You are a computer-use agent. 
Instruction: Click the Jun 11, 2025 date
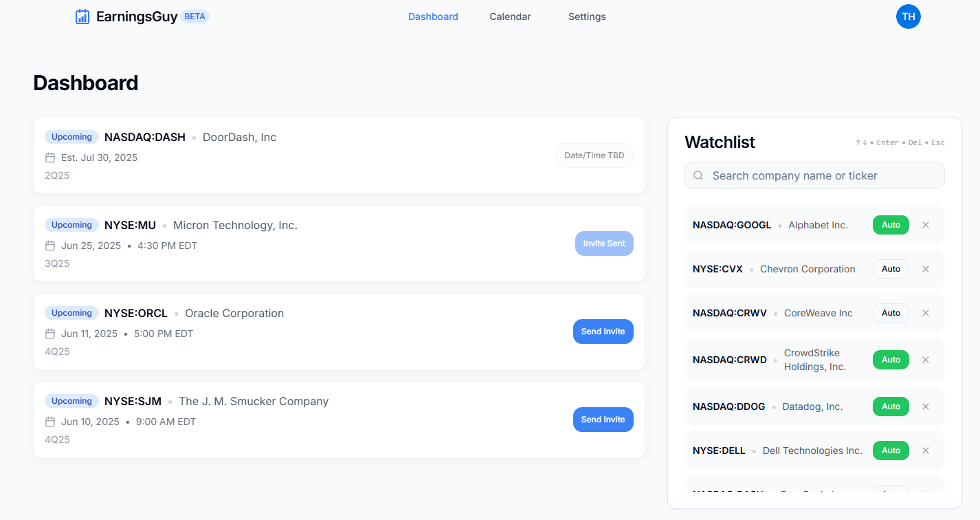(89, 334)
